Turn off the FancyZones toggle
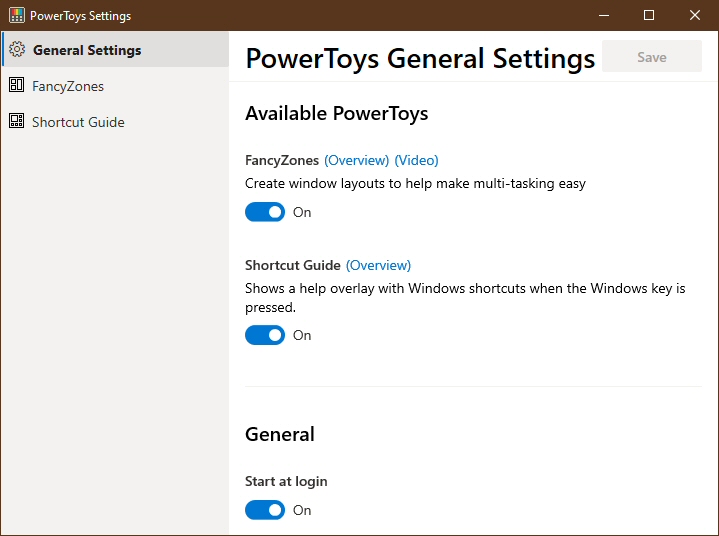Image resolution: width=719 pixels, height=536 pixels. point(265,212)
